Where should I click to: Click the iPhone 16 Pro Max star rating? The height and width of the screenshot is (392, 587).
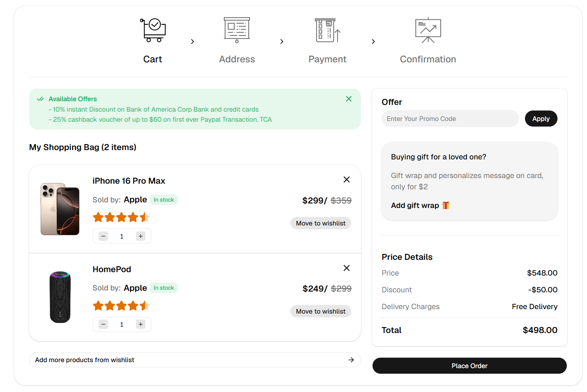pos(121,217)
